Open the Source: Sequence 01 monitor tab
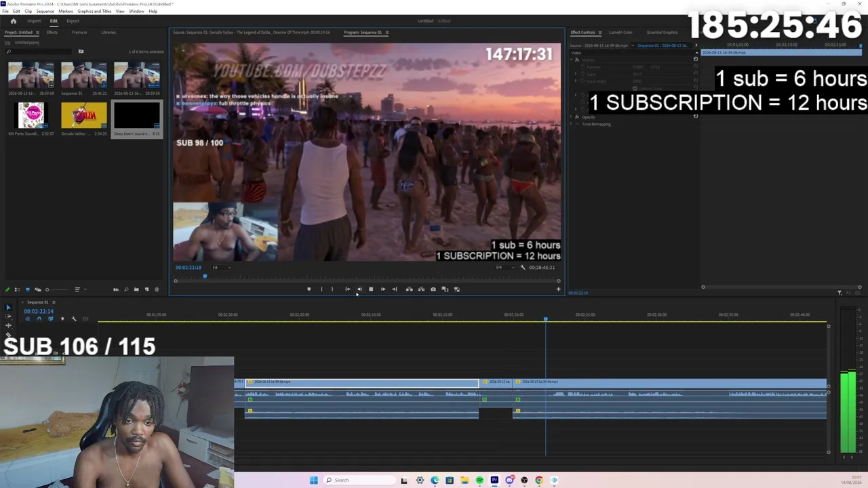The height and width of the screenshot is (488, 868). click(x=252, y=33)
